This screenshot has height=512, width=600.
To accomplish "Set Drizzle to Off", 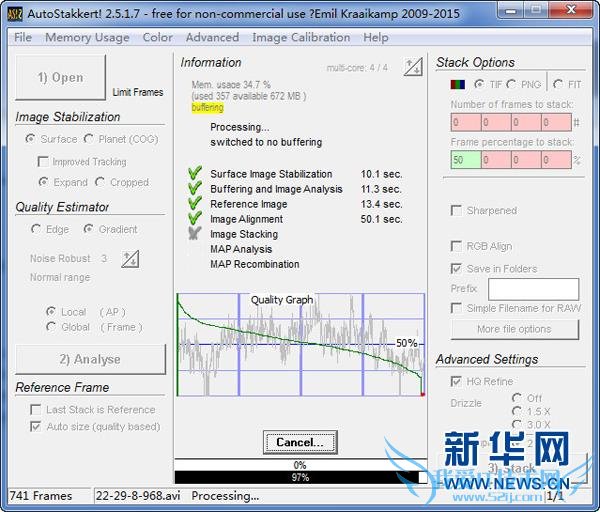I will coord(527,398).
